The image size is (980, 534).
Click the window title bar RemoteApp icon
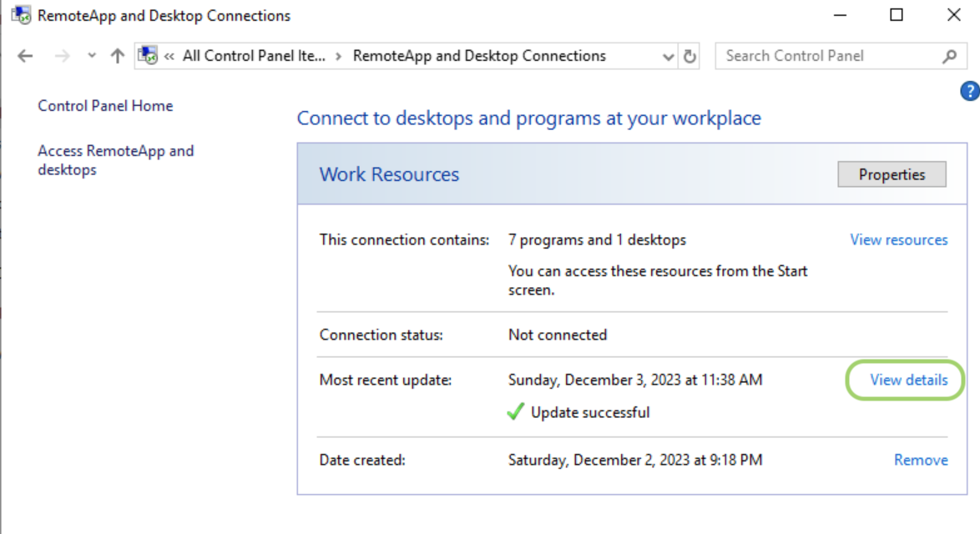[21, 15]
